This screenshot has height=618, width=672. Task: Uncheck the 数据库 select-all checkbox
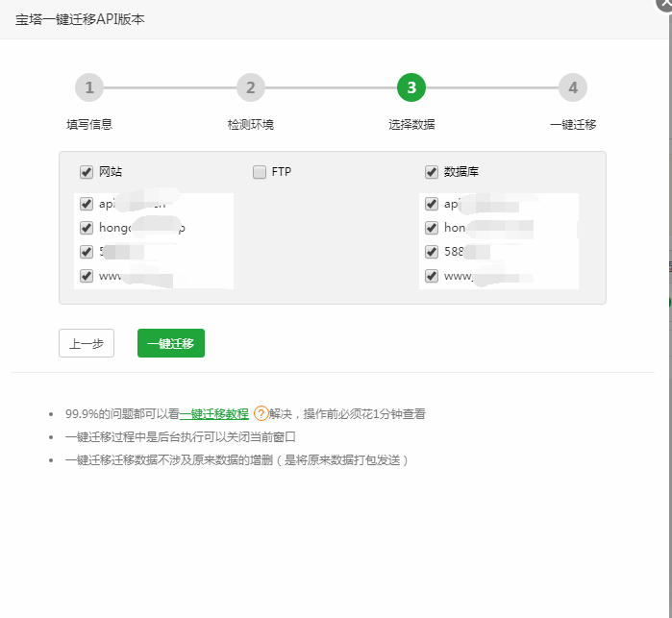coord(432,172)
